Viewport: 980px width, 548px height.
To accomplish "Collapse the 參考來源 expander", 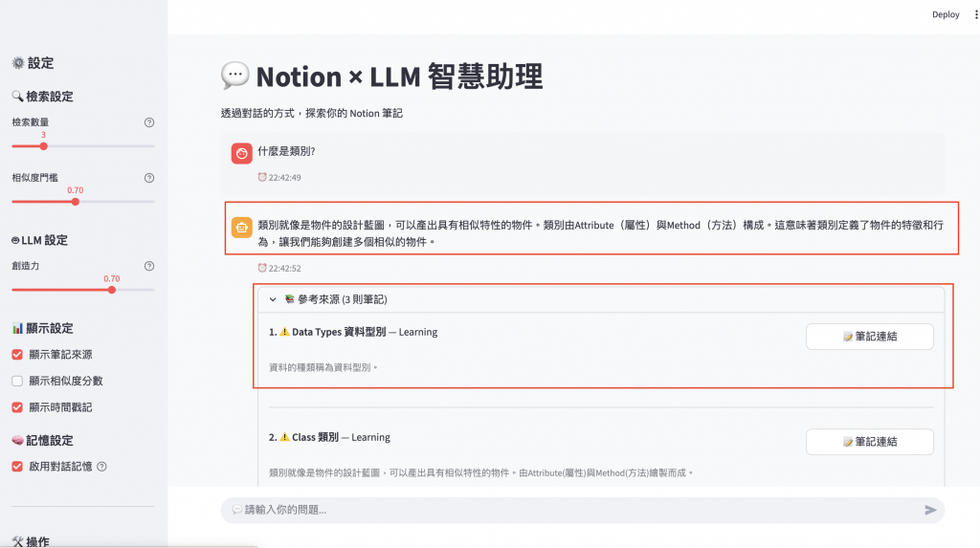I will (x=601, y=299).
